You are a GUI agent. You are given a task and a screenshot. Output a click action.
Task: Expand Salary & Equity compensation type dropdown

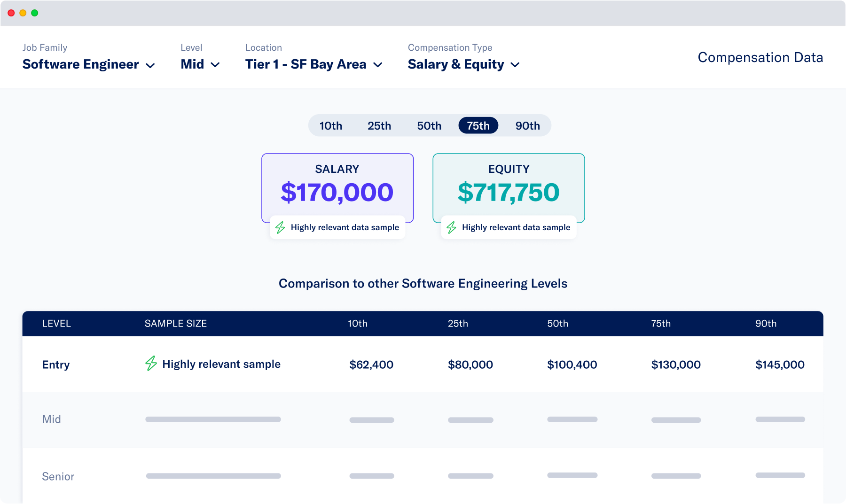[464, 64]
